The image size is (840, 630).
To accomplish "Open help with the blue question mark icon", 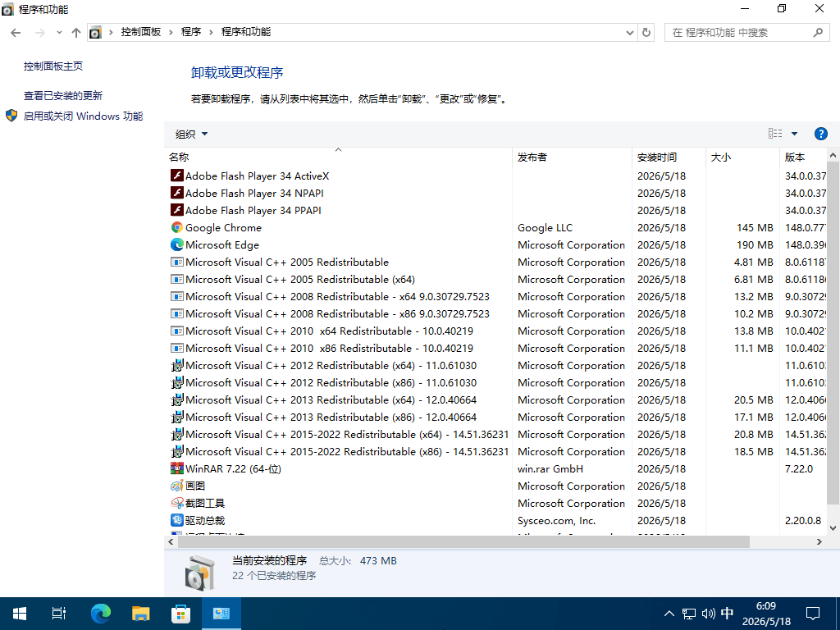I will [x=820, y=134].
